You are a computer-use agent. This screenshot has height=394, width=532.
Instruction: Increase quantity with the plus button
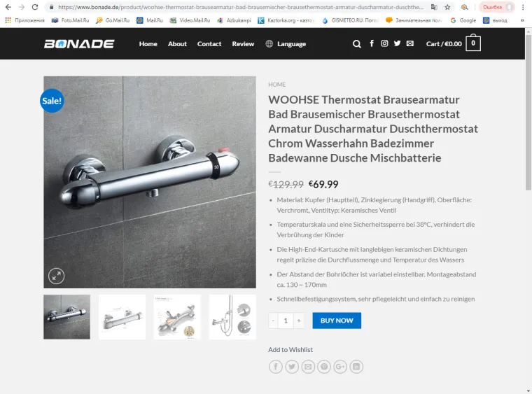point(299,321)
